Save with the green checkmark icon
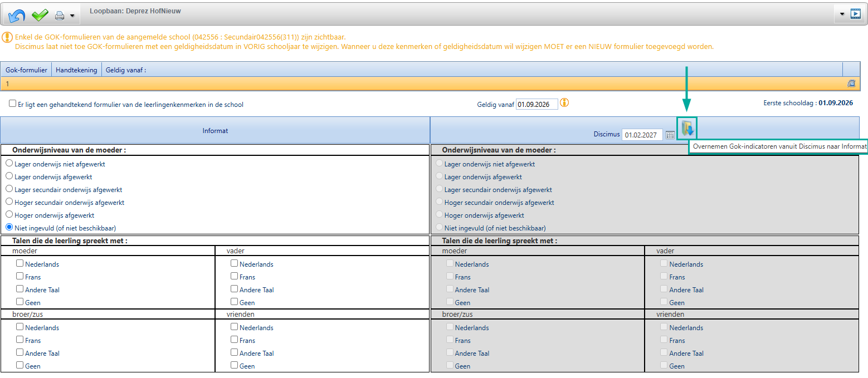The height and width of the screenshot is (378, 868). coord(40,15)
